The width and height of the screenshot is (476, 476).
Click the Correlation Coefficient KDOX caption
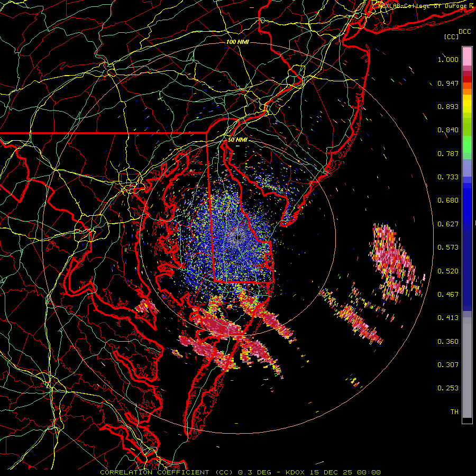tap(241, 472)
